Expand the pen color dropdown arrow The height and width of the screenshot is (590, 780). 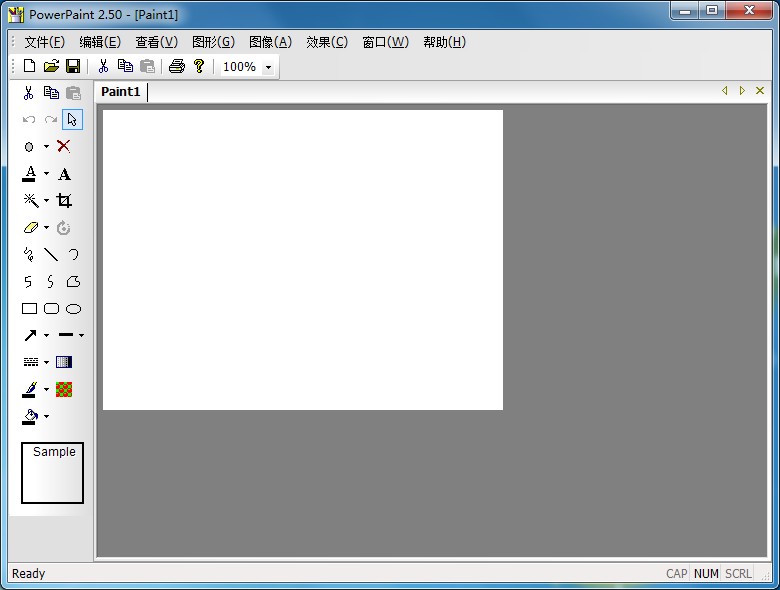point(46,389)
